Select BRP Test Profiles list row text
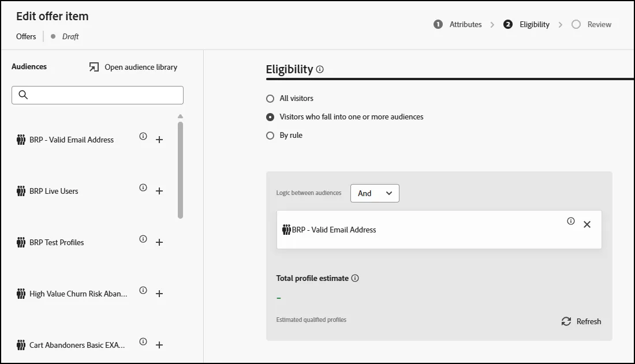635x364 pixels. [57, 242]
